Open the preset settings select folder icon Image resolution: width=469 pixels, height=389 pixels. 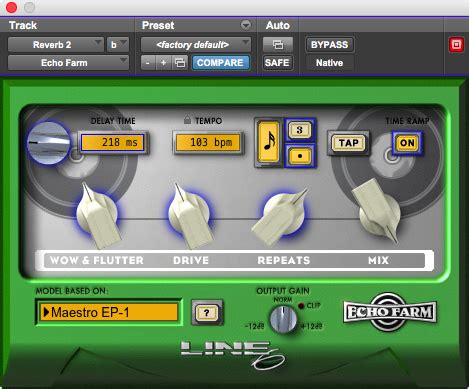(x=180, y=63)
